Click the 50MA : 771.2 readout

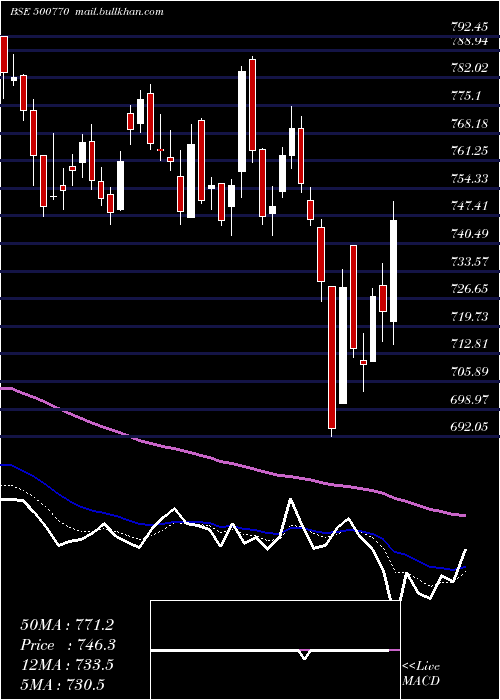(x=67, y=625)
